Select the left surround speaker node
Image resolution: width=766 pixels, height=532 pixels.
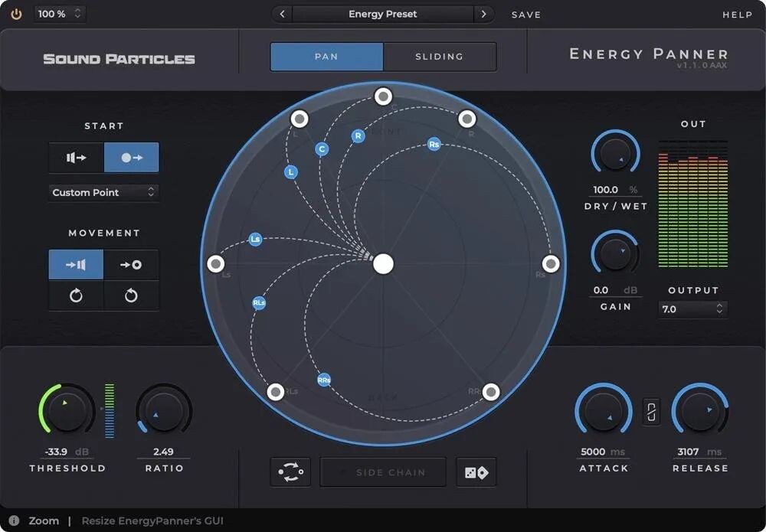[x=215, y=263]
